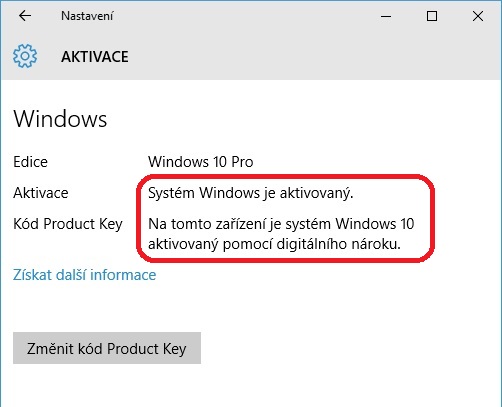Select the Windows 10 Pro edition value
Screen dimensions: 502x407
click(x=201, y=162)
